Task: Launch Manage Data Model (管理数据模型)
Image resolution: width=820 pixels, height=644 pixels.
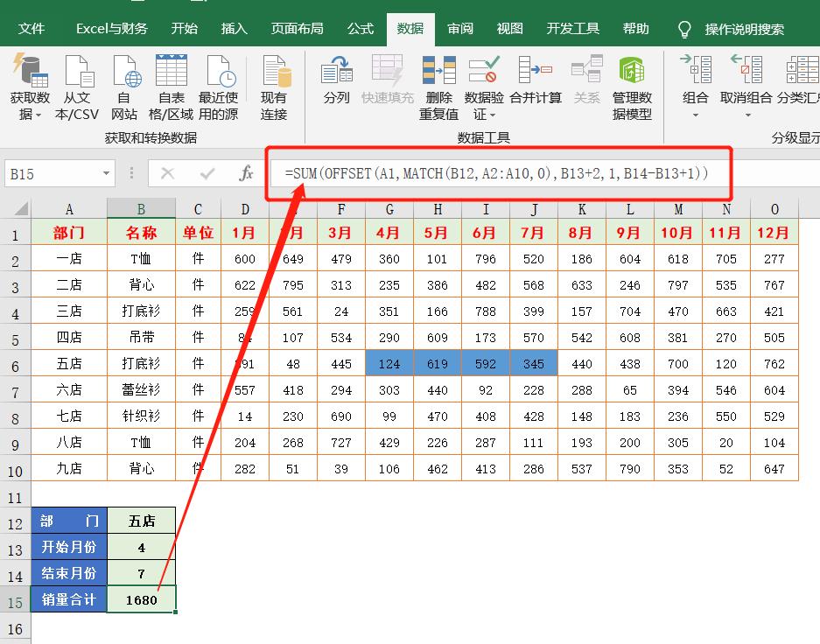Action: coord(633,87)
